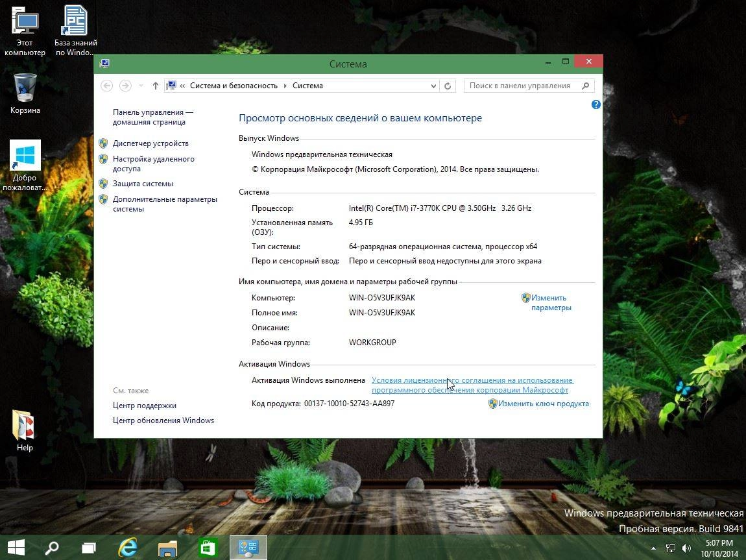Open Диспетчер устройств link
Image resolution: width=746 pixels, height=560 pixels.
coord(150,143)
